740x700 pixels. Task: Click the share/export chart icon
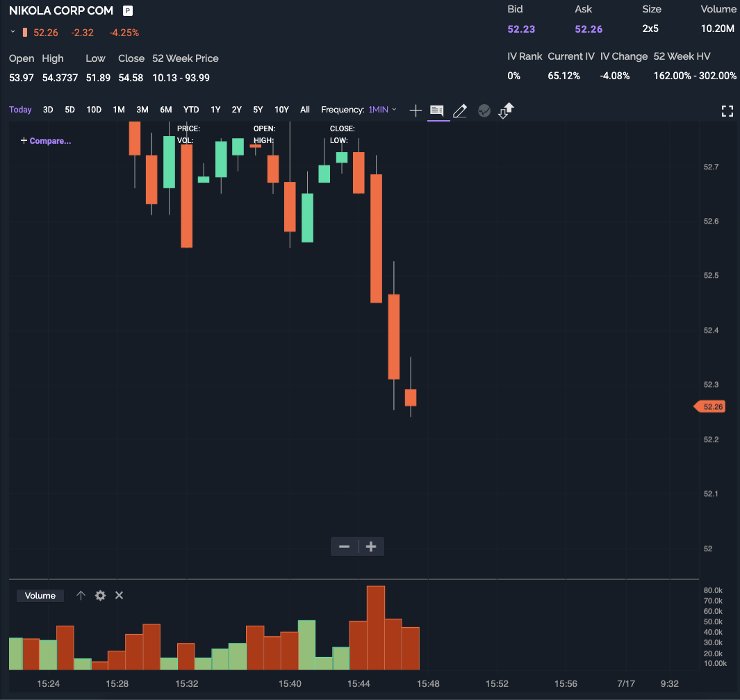point(506,111)
